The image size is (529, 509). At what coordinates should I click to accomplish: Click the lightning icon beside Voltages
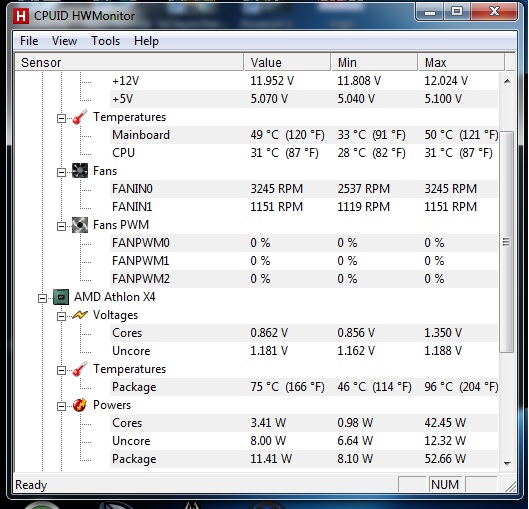pos(80,315)
